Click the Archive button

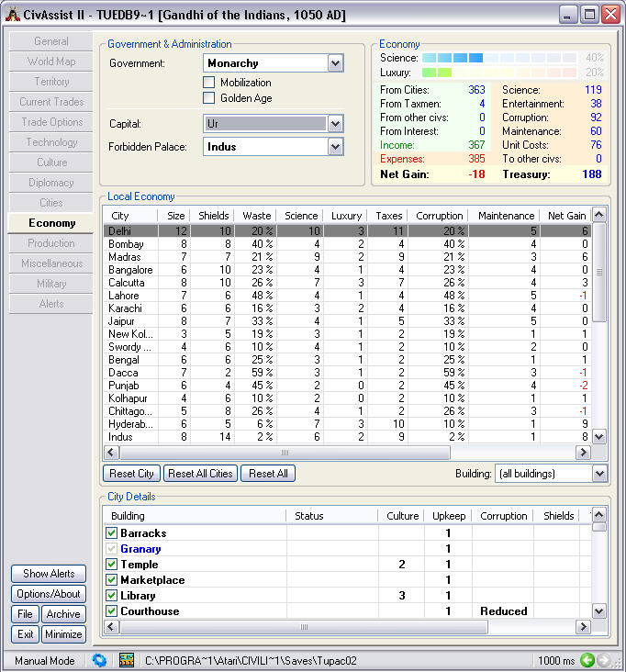(63, 614)
